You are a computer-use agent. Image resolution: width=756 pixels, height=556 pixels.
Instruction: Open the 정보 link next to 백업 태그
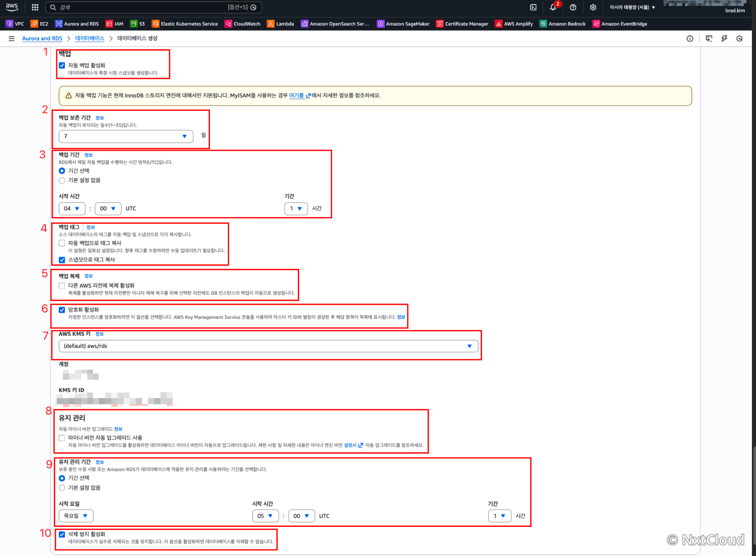[x=90, y=227]
